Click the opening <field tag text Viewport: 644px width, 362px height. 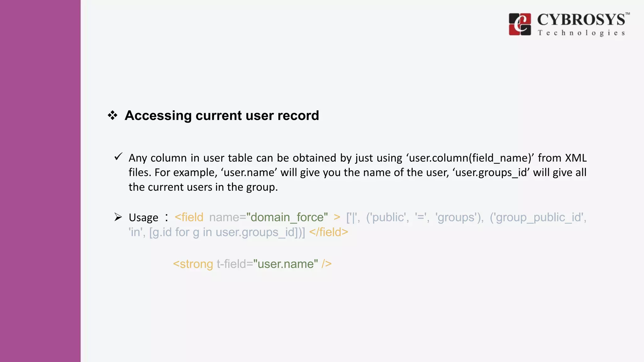[189, 217]
